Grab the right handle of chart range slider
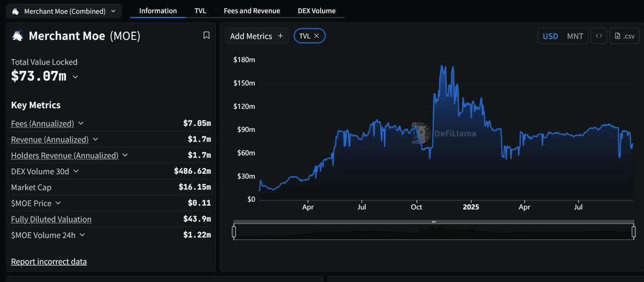This screenshot has width=644, height=282. click(x=633, y=232)
